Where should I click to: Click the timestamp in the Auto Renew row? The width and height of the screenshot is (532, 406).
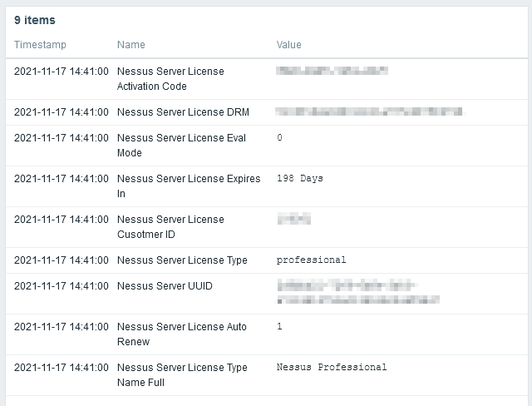[61, 327]
